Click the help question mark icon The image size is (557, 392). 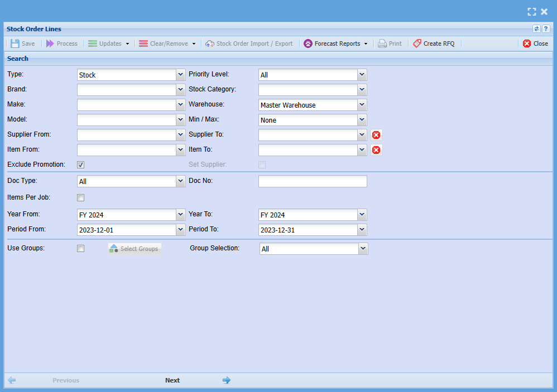pos(546,29)
